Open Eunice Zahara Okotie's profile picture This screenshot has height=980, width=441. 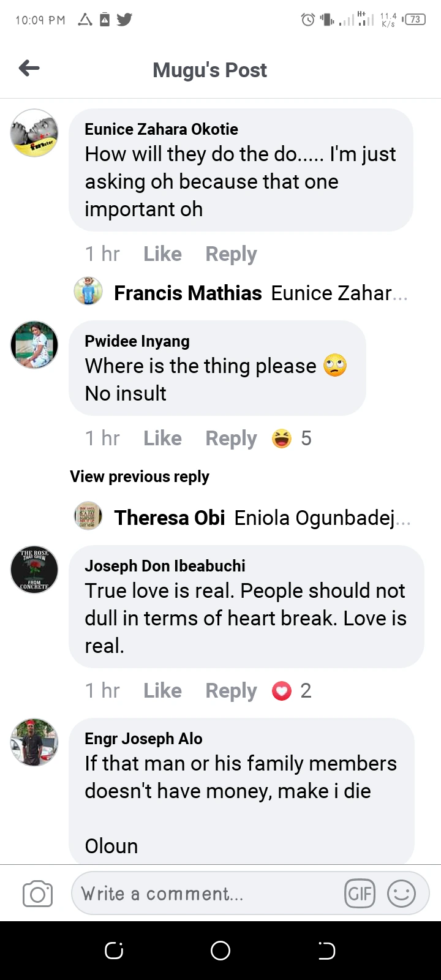click(x=34, y=133)
